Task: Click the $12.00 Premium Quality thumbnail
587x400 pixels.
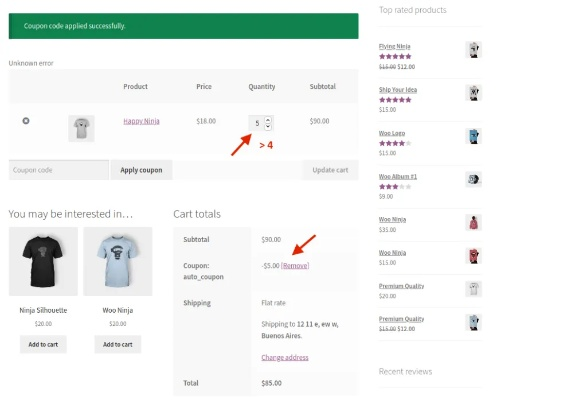Action: pyautogui.click(x=474, y=322)
